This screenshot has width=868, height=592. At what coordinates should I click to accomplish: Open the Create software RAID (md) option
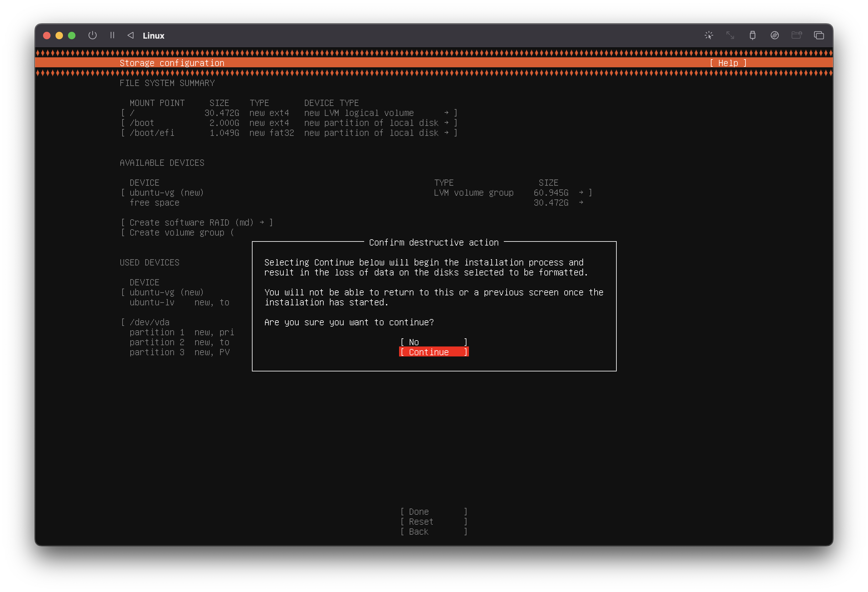click(x=197, y=222)
